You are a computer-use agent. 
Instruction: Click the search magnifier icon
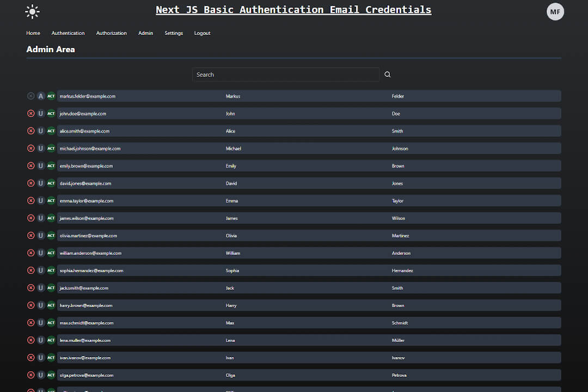tap(388, 74)
